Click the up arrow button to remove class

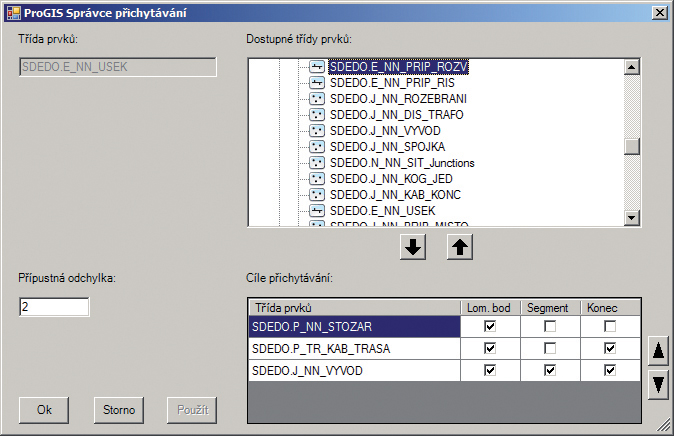point(458,248)
